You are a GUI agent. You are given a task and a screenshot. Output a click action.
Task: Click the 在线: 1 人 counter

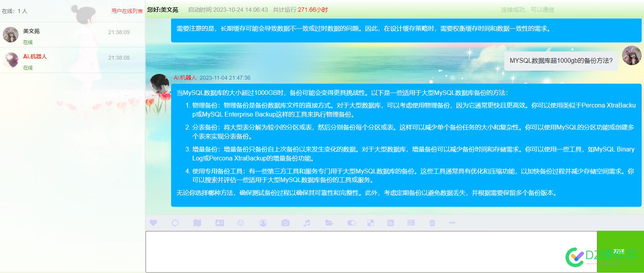[x=15, y=11]
